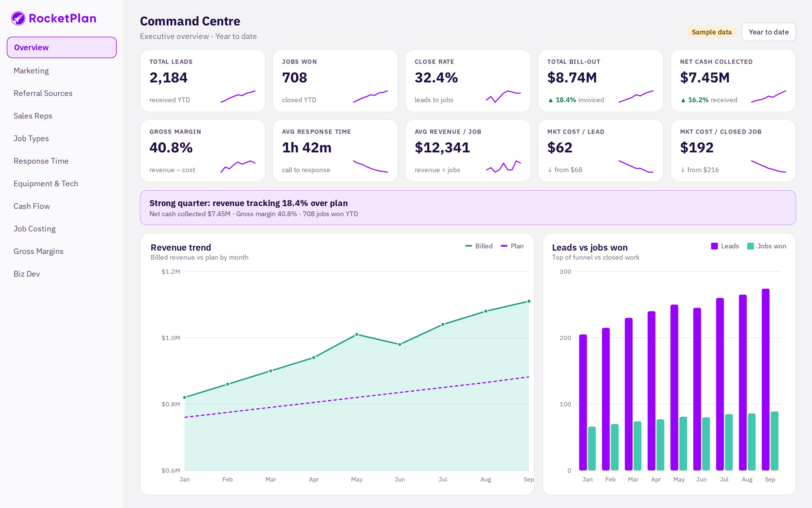Open Gross Margins in the sidebar
The width and height of the screenshot is (812, 508).
click(39, 251)
